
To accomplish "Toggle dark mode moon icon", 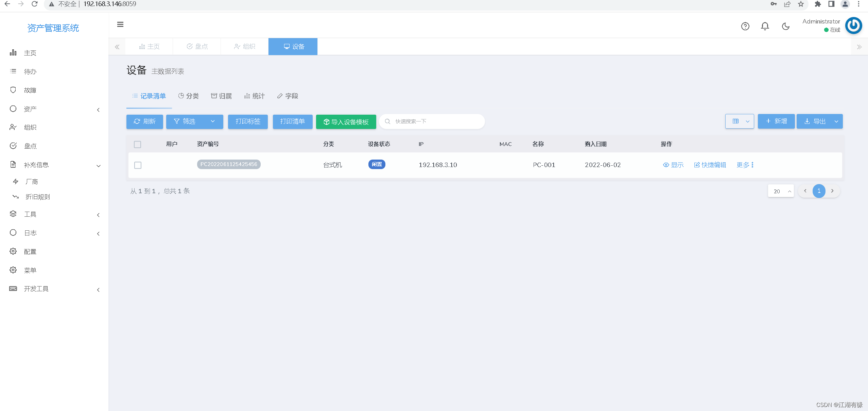I will [x=785, y=26].
